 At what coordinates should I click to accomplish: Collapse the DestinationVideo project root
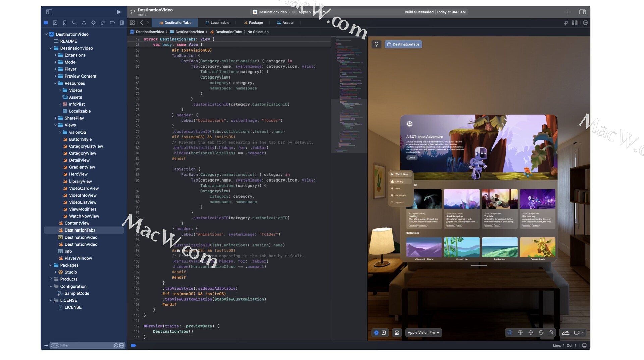click(46, 34)
